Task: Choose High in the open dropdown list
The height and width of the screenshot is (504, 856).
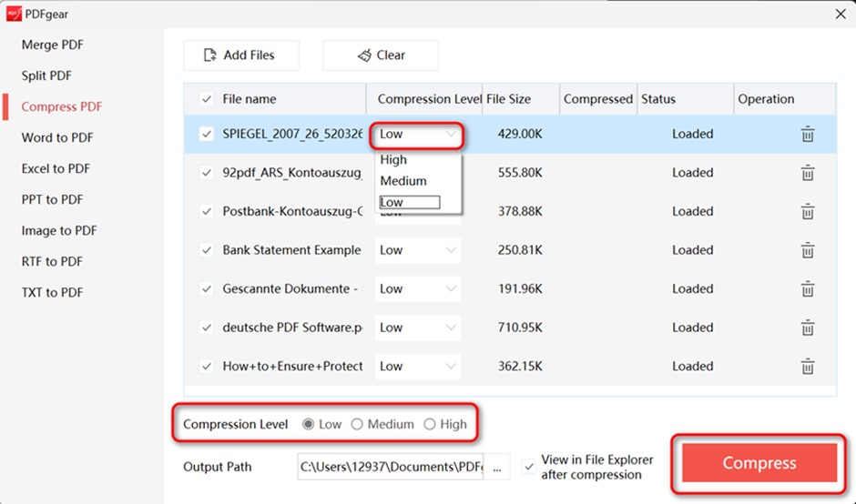Action: 418,160
